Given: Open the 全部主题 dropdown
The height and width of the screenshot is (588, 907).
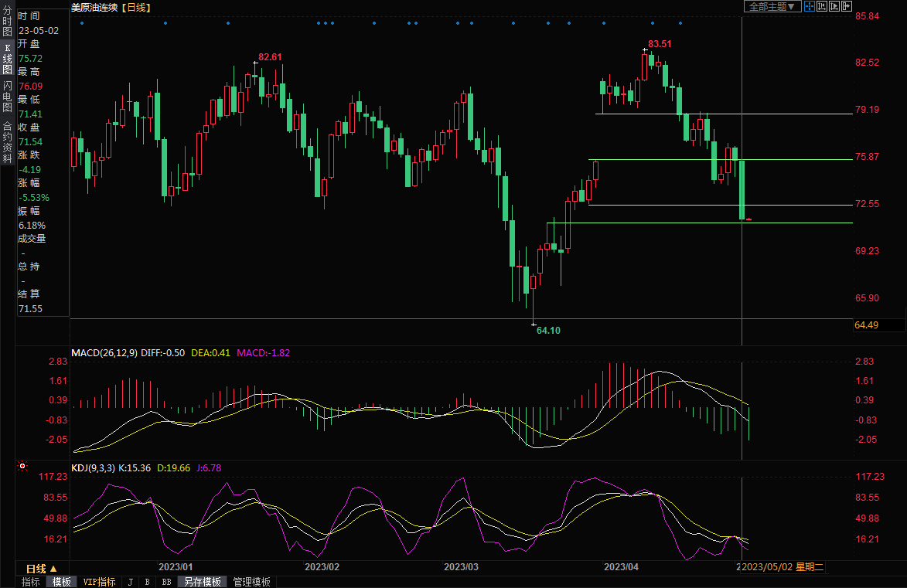Looking at the screenshot, I should pyautogui.click(x=772, y=6).
